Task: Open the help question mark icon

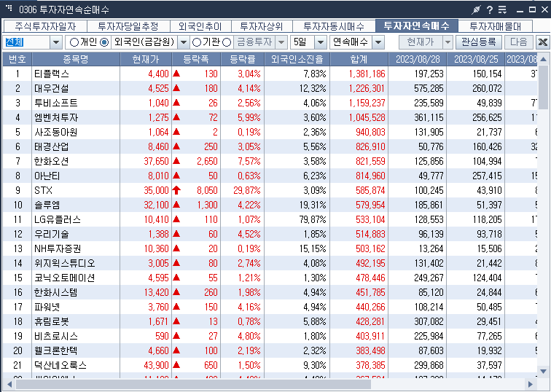Action: point(490,9)
